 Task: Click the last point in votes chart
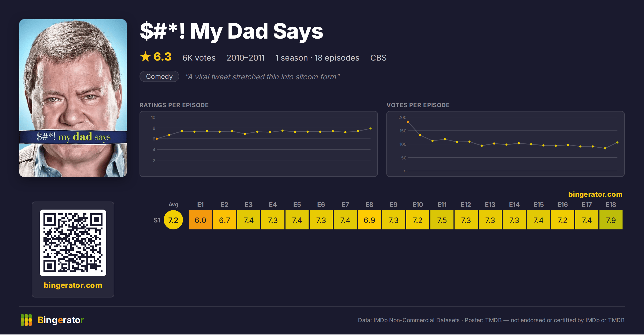(x=617, y=143)
